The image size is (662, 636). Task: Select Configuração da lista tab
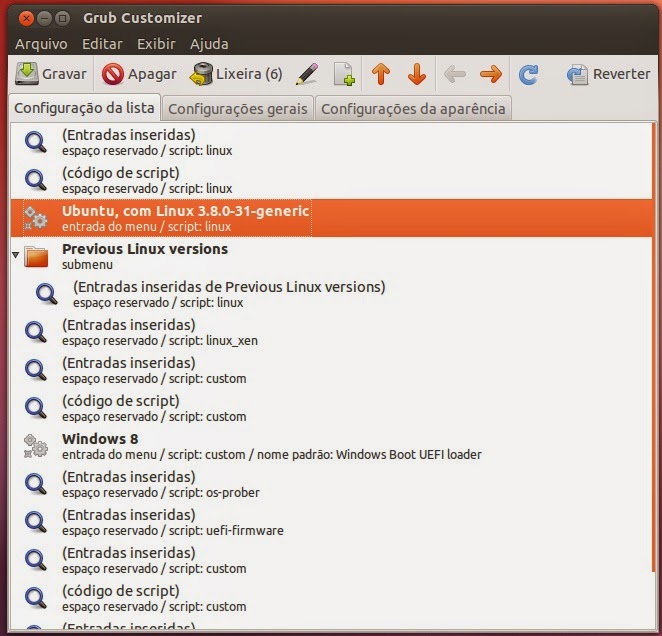coord(84,108)
